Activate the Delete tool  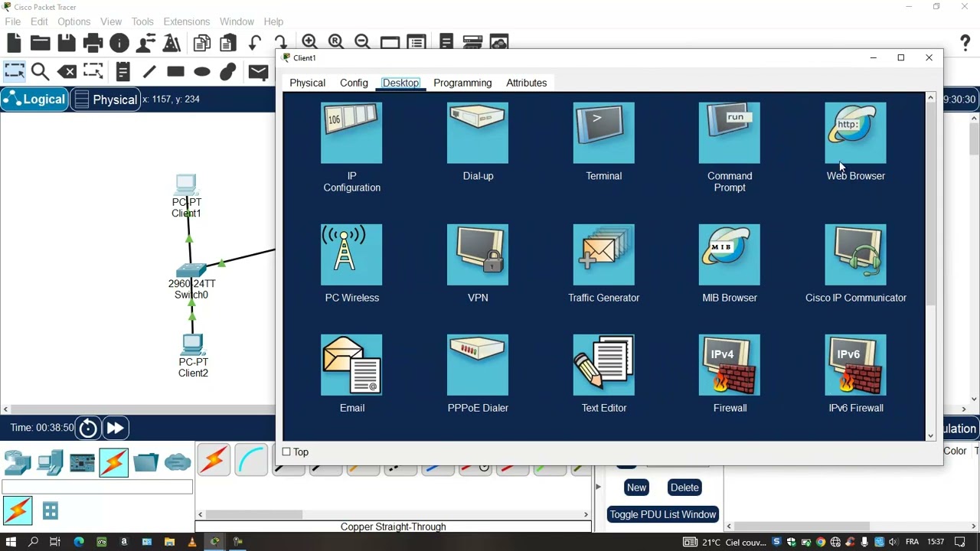pos(67,72)
